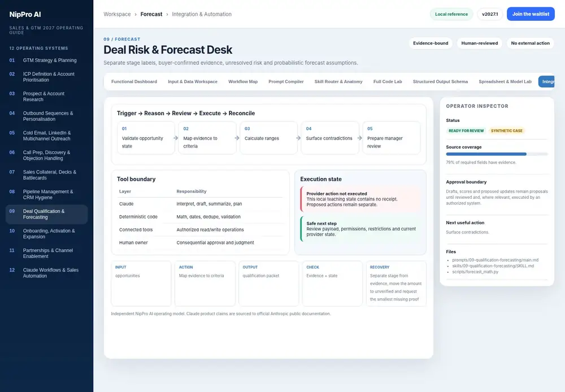The image size is (565, 392).
Task: Click the Human owner table row
Action: coord(200,243)
